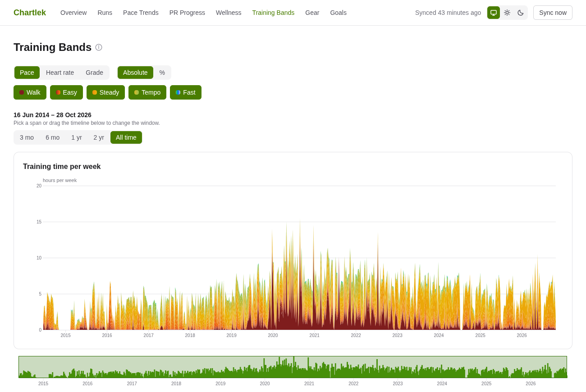Switch to dark theme moon icon
The height and width of the screenshot is (392, 586).
click(521, 13)
